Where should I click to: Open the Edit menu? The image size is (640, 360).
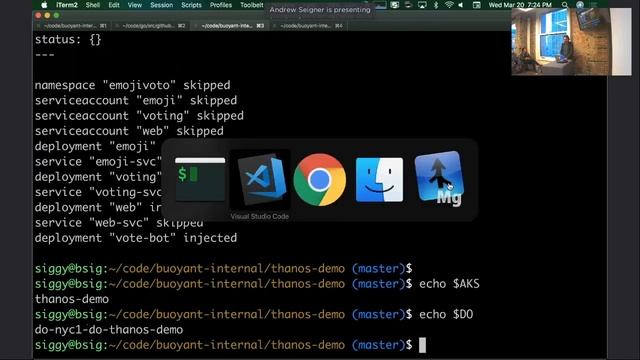tap(114, 5)
